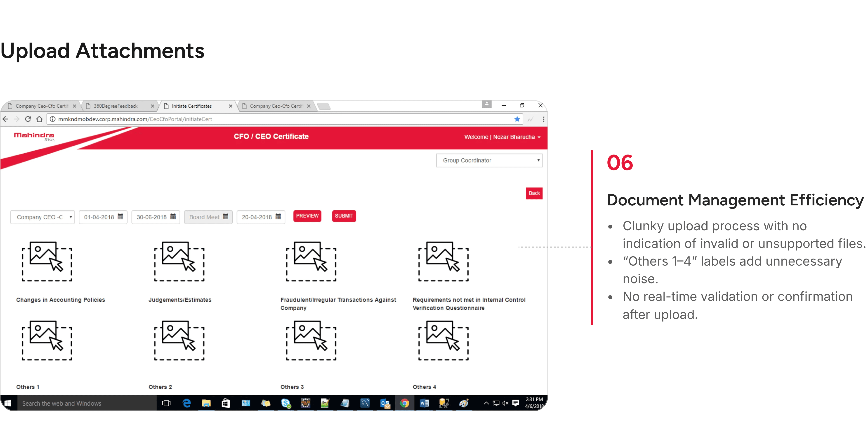Click upload icon above Judgements/Estimates
This screenshot has width=868, height=447.
click(x=179, y=261)
